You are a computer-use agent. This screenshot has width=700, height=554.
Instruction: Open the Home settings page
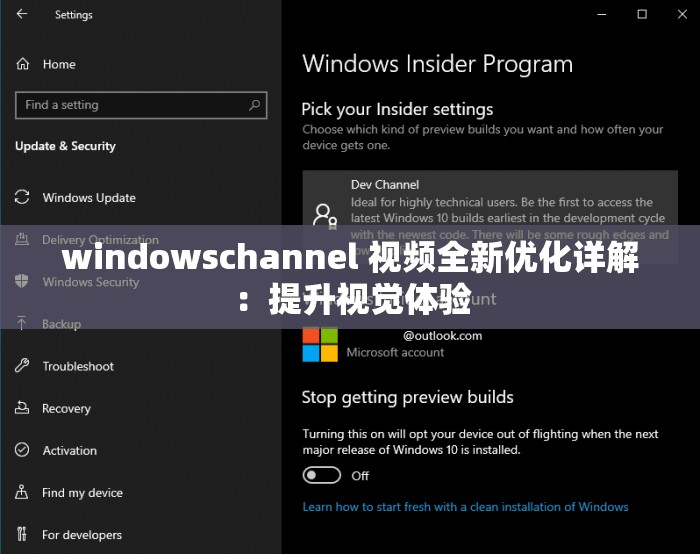point(59,64)
